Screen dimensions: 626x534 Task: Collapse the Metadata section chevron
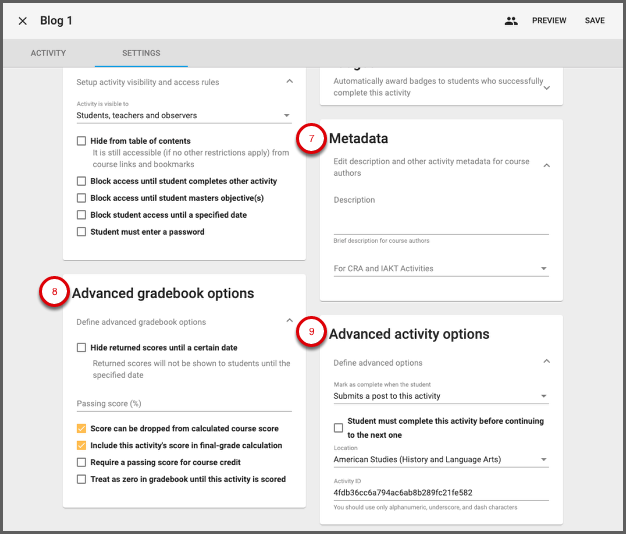(546, 165)
